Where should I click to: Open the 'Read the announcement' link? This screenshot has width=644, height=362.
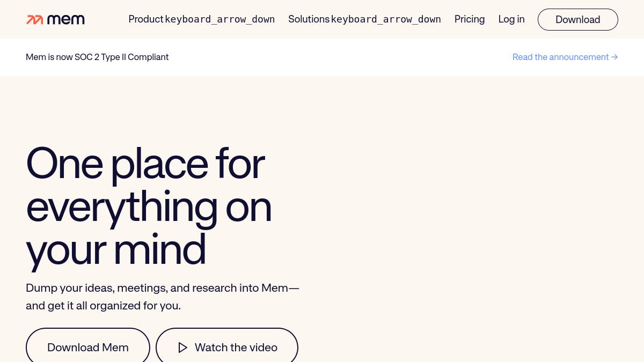(x=560, y=57)
